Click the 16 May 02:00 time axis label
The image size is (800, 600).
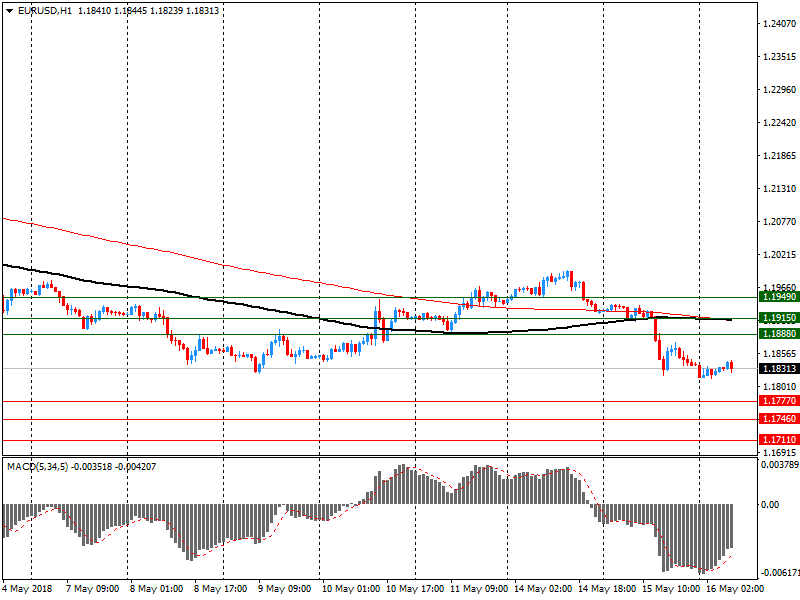[735, 589]
